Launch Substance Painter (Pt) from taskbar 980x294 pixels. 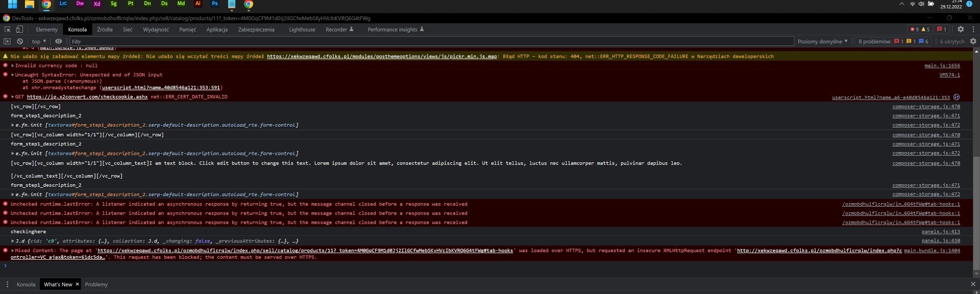click(131, 4)
